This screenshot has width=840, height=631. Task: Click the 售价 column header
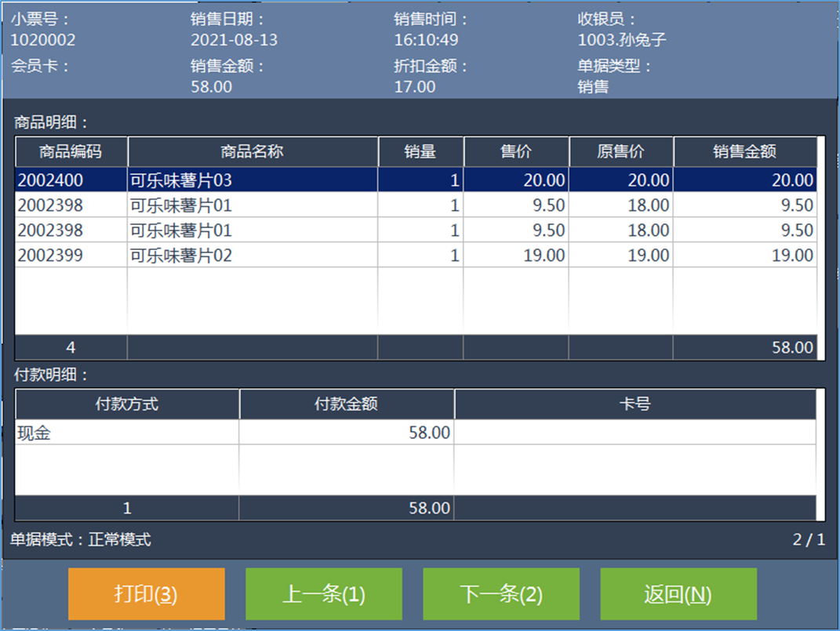point(516,151)
